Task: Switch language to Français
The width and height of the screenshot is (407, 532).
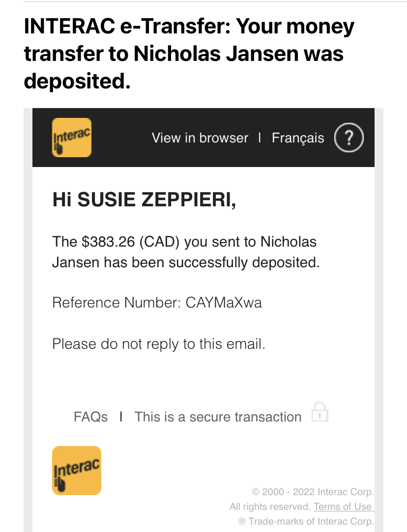Action: pos(298,138)
